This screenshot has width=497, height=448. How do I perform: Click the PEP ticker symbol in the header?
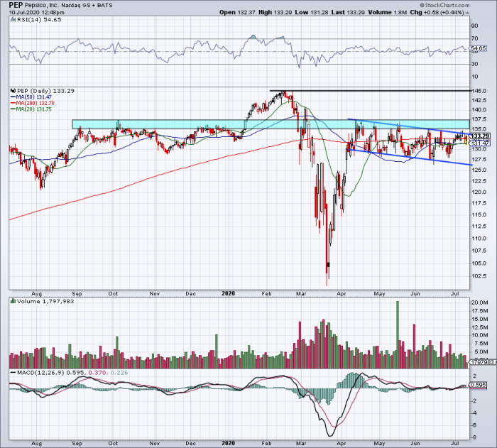click(x=15, y=5)
